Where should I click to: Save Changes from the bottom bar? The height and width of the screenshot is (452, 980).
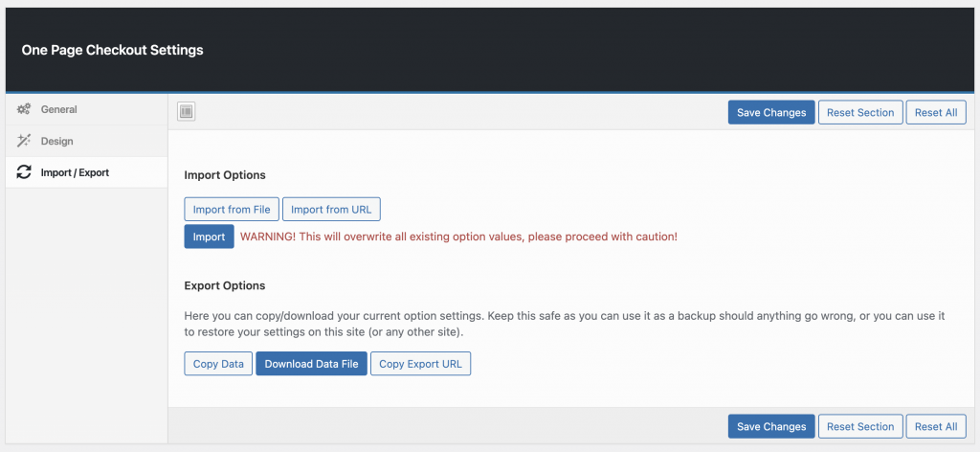[x=771, y=426]
